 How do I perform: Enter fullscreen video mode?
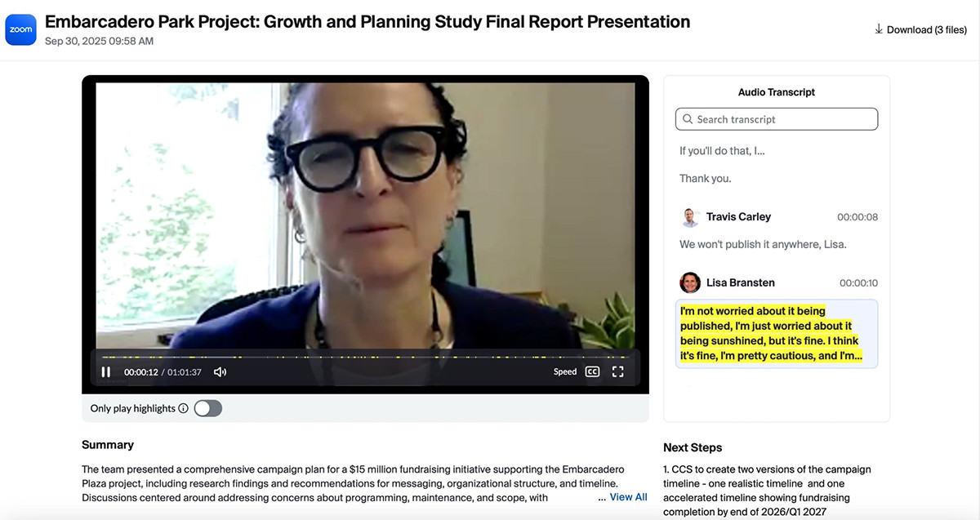[x=618, y=372]
